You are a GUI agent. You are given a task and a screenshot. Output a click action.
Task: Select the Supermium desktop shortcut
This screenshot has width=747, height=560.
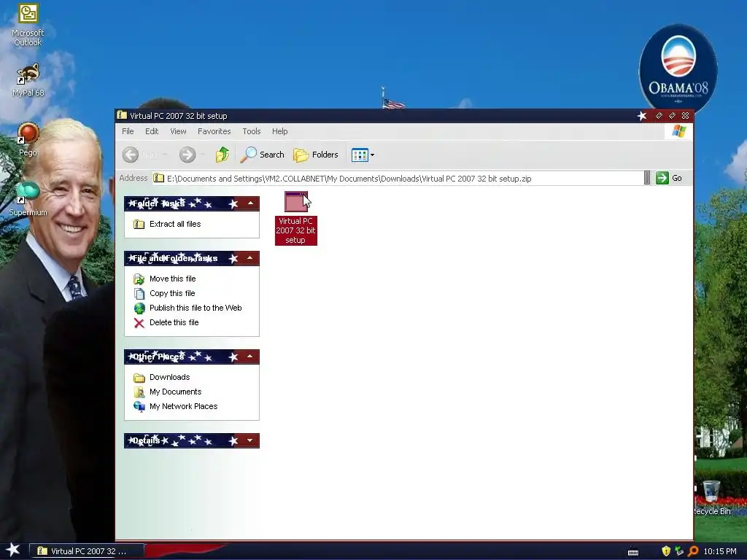pos(28,199)
